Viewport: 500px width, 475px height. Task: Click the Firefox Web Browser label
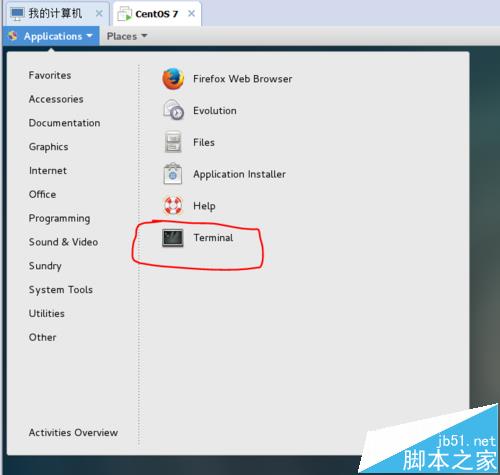click(x=243, y=79)
